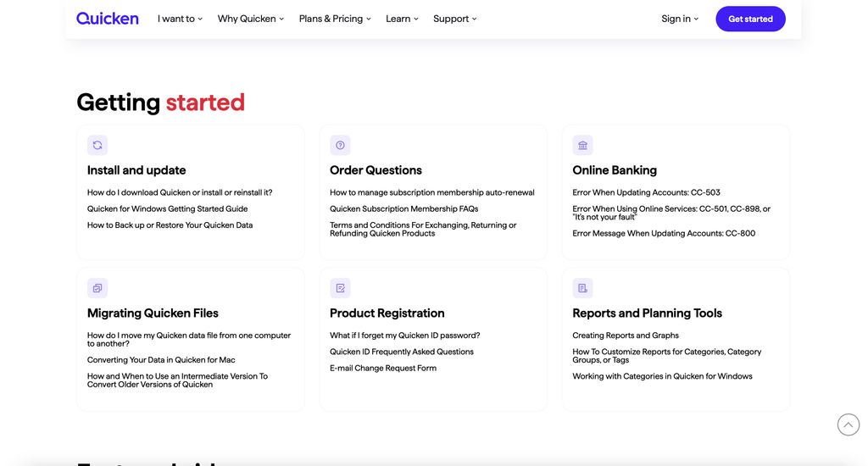Open the E-mail Change Request Form link
The image size is (868, 466).
coord(383,369)
